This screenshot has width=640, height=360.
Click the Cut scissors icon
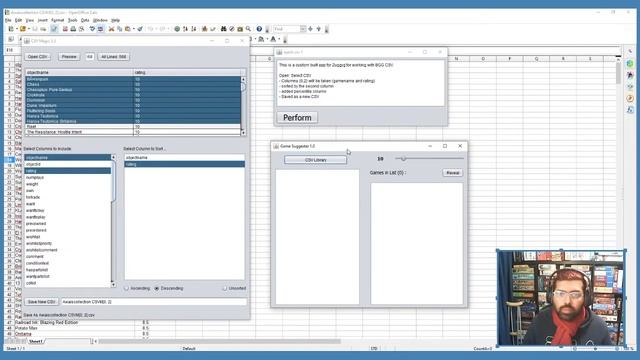[111, 29]
